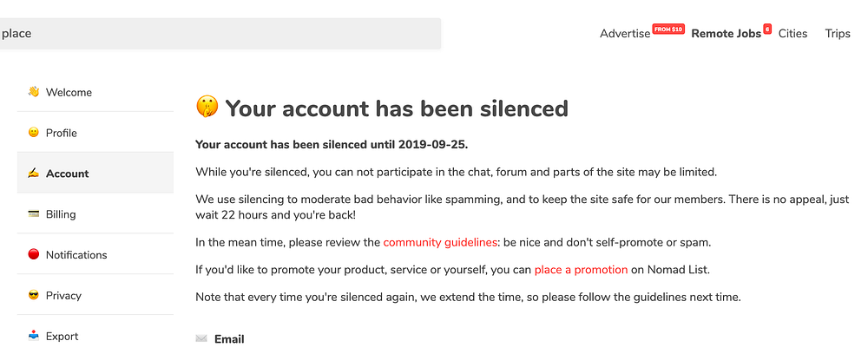Select Profile in the sidebar
Image resolution: width=868 pixels, height=354 pixels.
pyautogui.click(x=62, y=133)
